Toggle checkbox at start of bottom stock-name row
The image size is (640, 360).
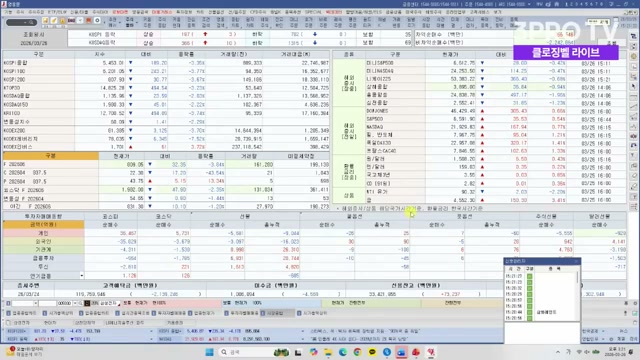8,322
